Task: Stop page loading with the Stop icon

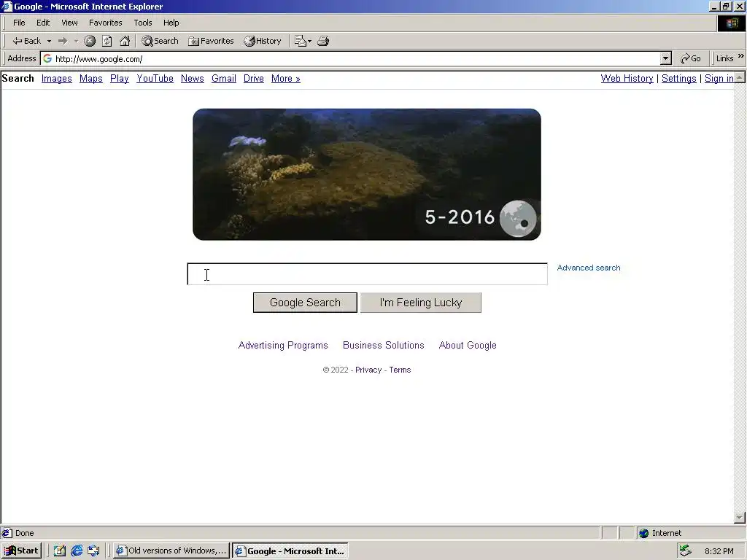Action: [90, 41]
